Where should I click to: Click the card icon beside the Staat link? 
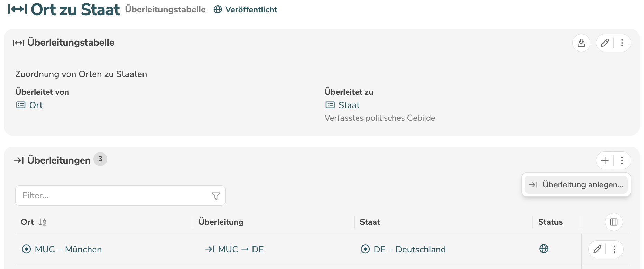[x=330, y=105]
